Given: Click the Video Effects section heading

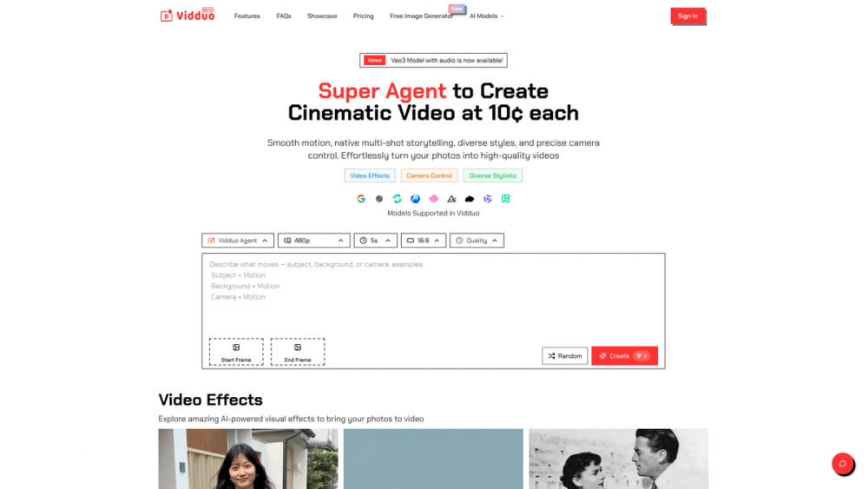Looking at the screenshot, I should 210,400.
